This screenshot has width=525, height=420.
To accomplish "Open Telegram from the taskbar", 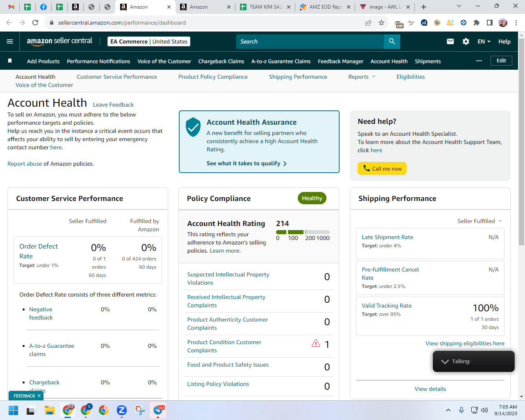I will click(x=159, y=410).
